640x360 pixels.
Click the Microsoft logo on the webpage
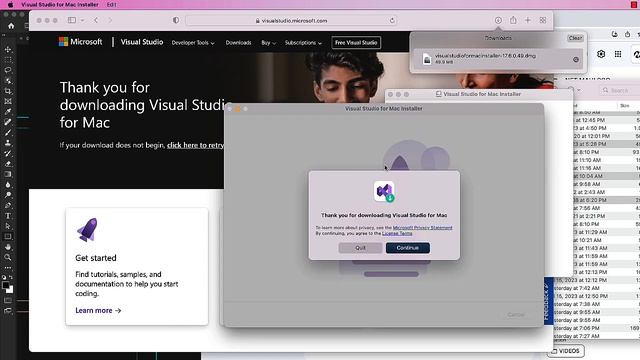(80, 42)
